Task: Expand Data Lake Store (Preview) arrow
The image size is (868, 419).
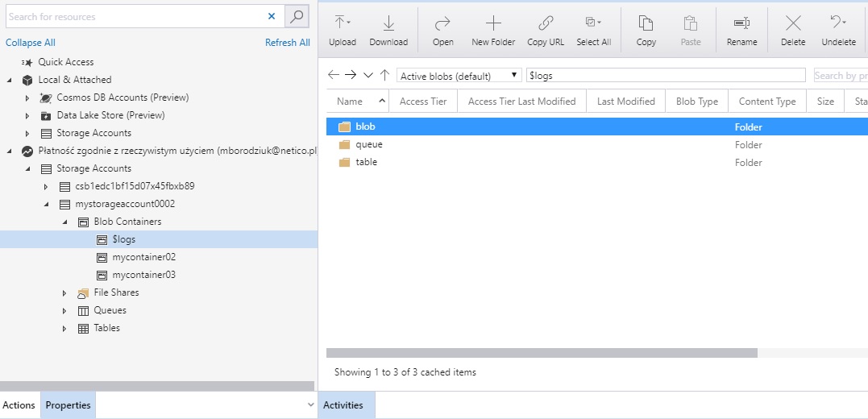Action: (27, 116)
